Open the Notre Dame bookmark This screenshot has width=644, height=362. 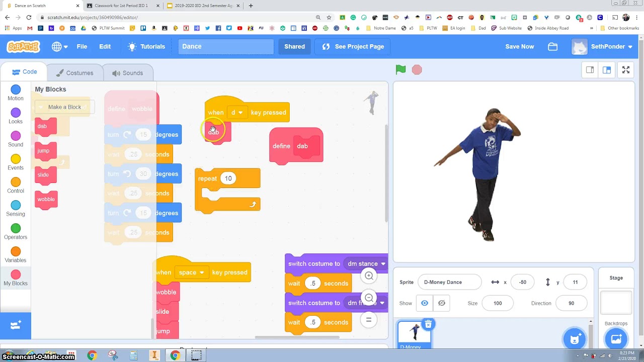point(380,28)
